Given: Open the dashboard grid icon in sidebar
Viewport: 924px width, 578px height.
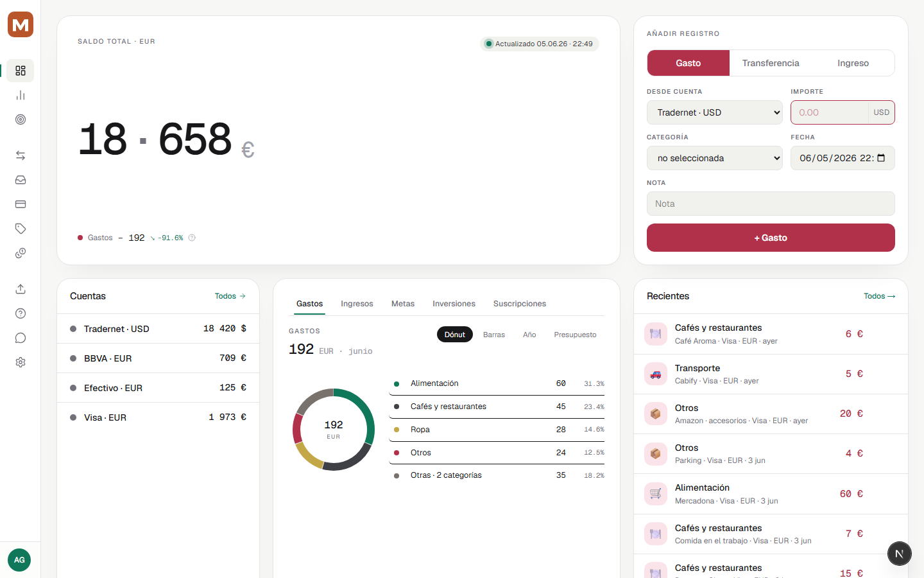Looking at the screenshot, I should point(21,71).
